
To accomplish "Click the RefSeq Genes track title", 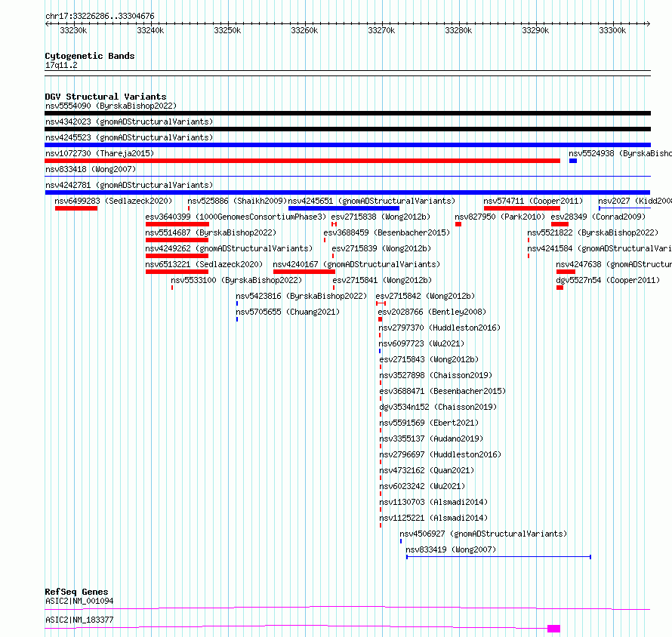I will coord(76,592).
